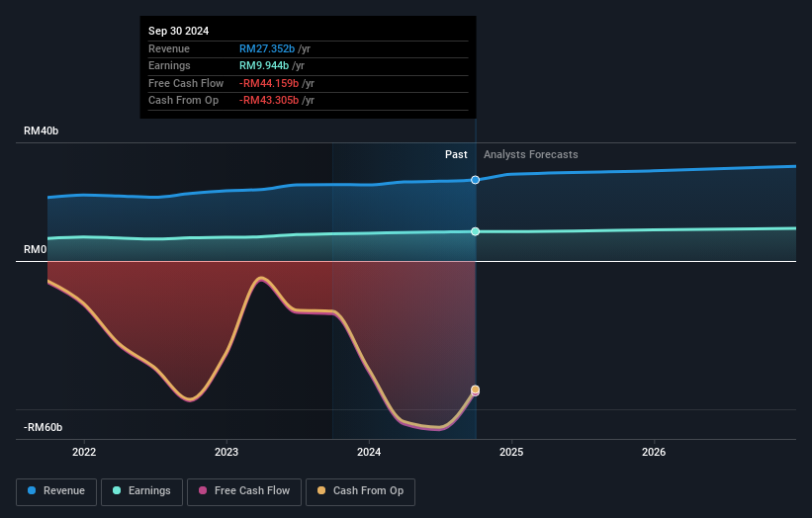
Task: Click the RM0 y-axis label
Action: [36, 249]
